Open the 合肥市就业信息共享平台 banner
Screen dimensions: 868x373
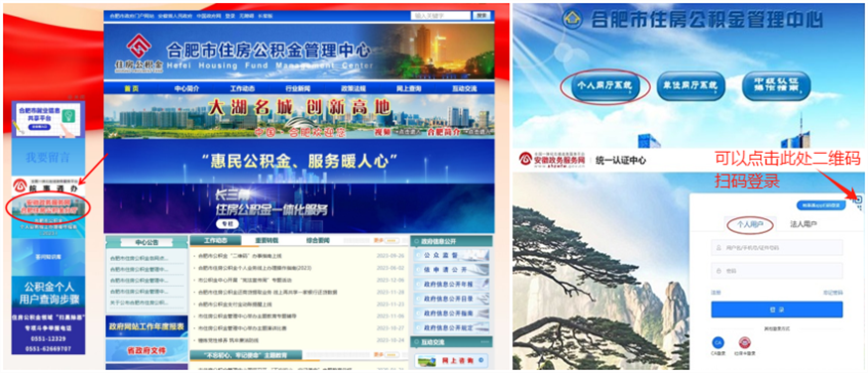[49, 118]
